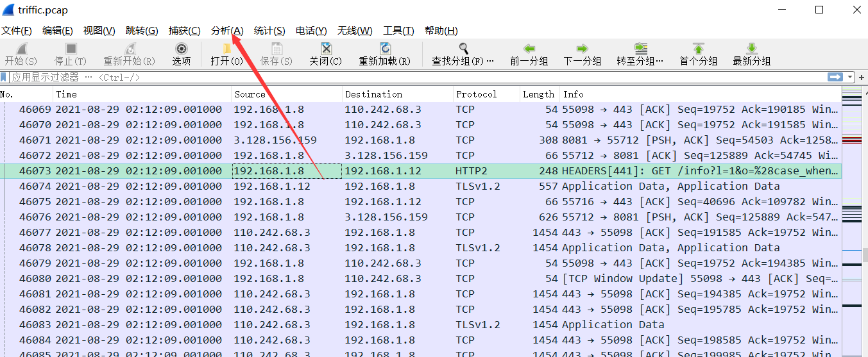The image size is (868, 357).
Task: Open the 文件(F) menu
Action: point(17,31)
